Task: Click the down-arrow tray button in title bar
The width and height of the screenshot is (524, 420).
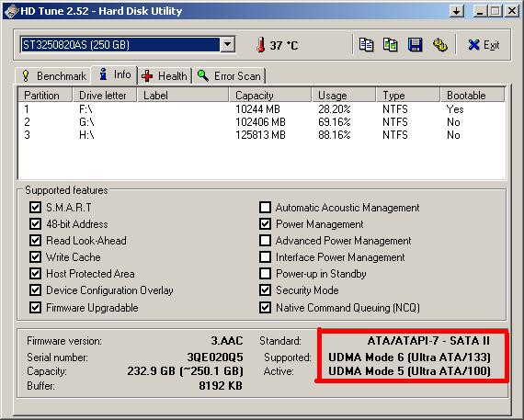Action: tap(457, 11)
